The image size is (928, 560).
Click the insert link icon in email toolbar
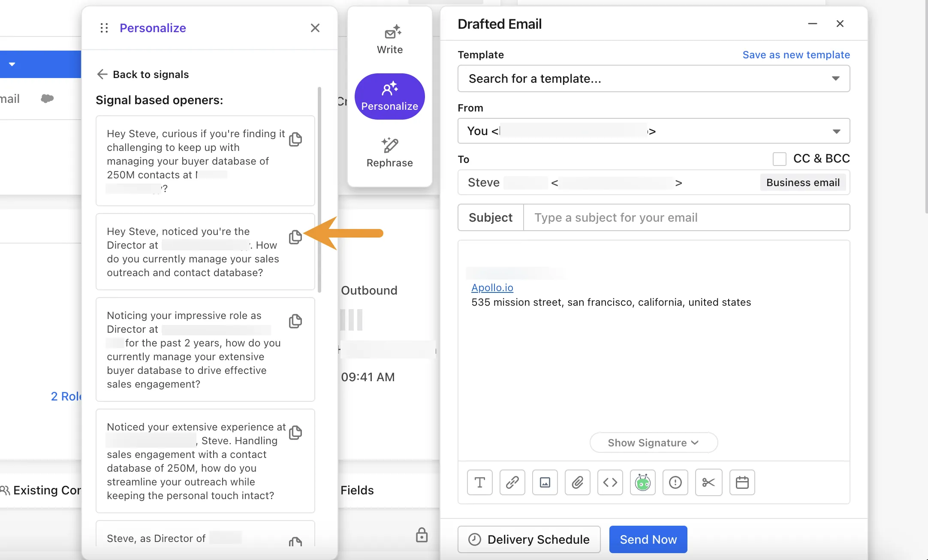(512, 482)
